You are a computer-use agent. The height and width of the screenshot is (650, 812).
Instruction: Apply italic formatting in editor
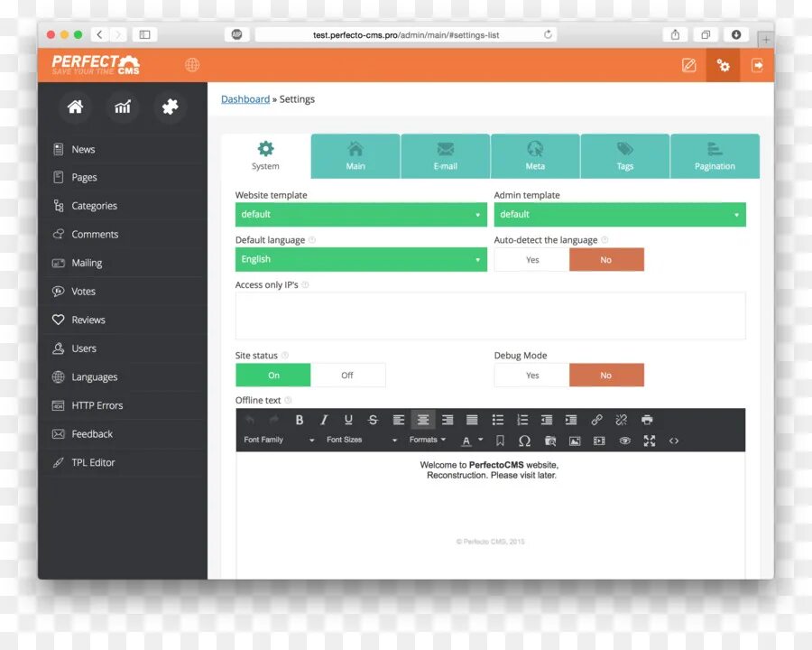324,420
